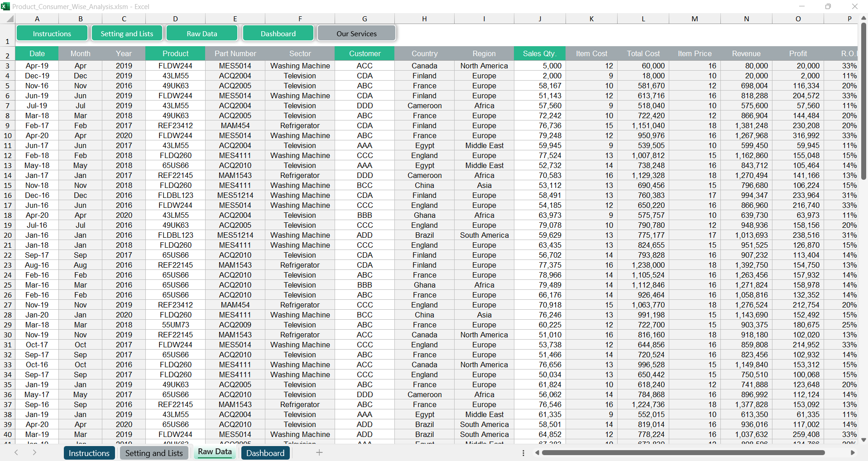Viewport: 868px width, 461px height.
Task: Select the row 10 header
Action: [x=8, y=135]
